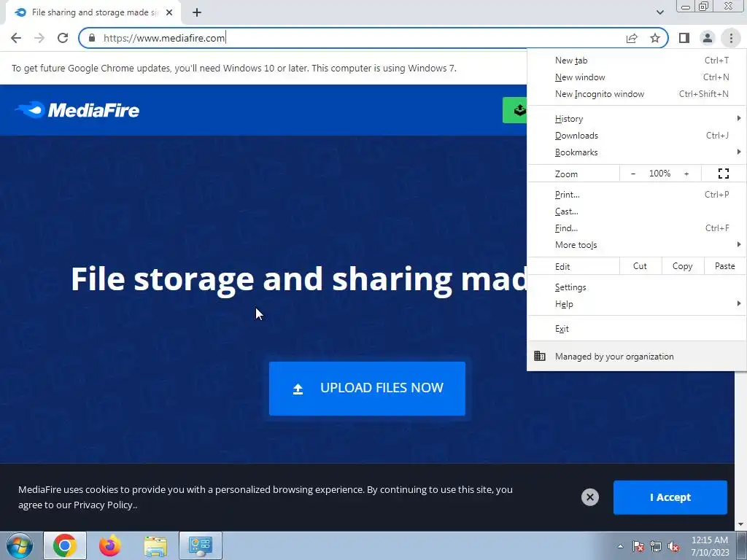Choose Print... from the menu
The width and height of the screenshot is (747, 560).
pos(636,194)
